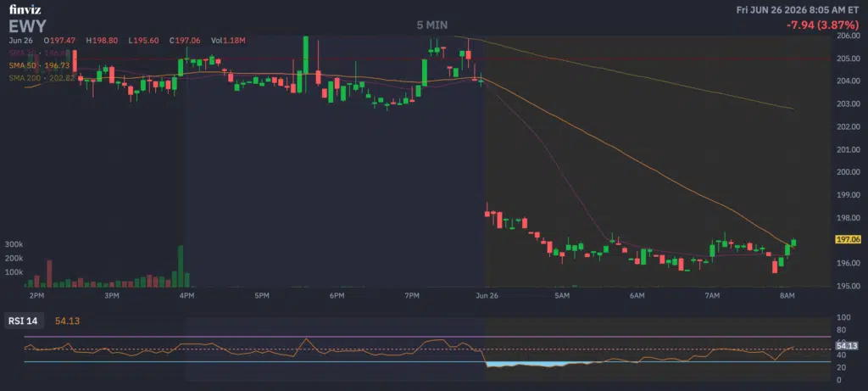This screenshot has width=868, height=391.
Task: Click the 54.13 RSI axis tag
Action: coord(848,345)
